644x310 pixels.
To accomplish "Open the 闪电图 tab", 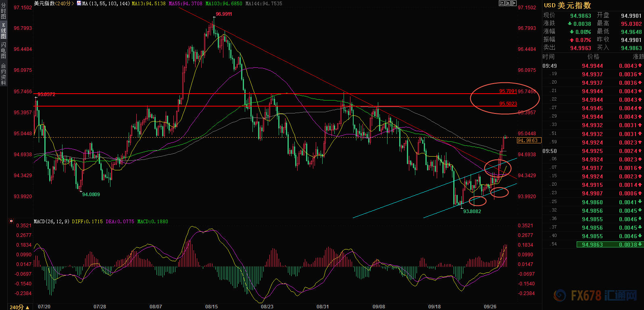I will (4, 50).
